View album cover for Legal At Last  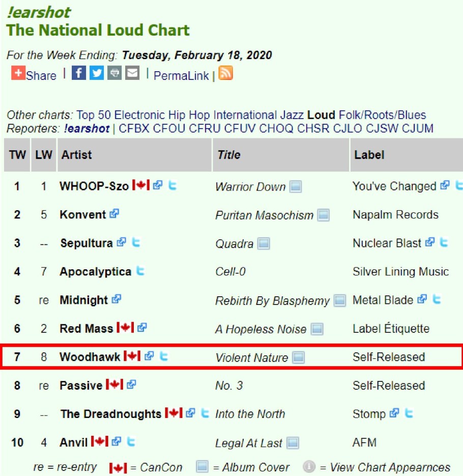(x=293, y=443)
